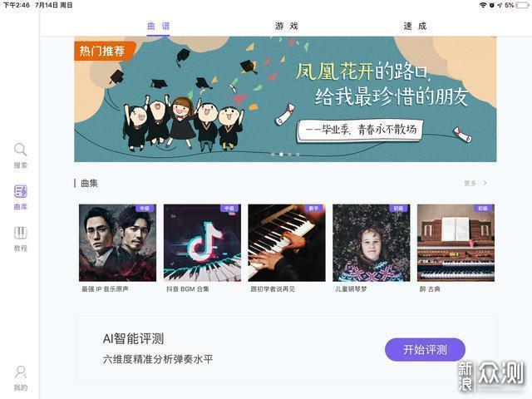Tap the battery indicator icon
Screen dimensions: 532x399
[522, 5]
